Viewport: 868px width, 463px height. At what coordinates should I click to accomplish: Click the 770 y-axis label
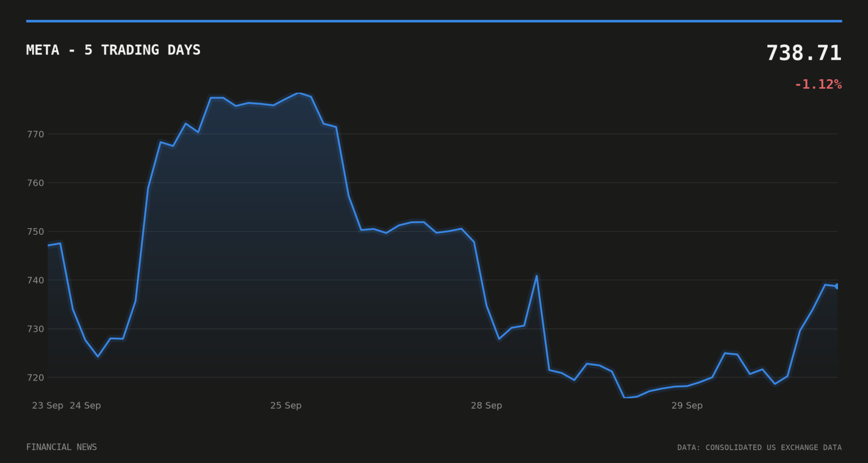(x=35, y=135)
